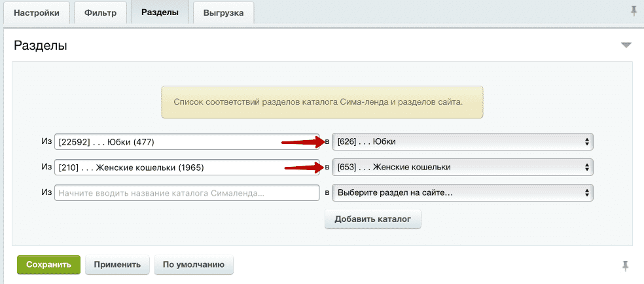The width and height of the screenshot is (644, 284).
Task: Click the pin icon beside the tabs
Action: pyautogui.click(x=634, y=12)
